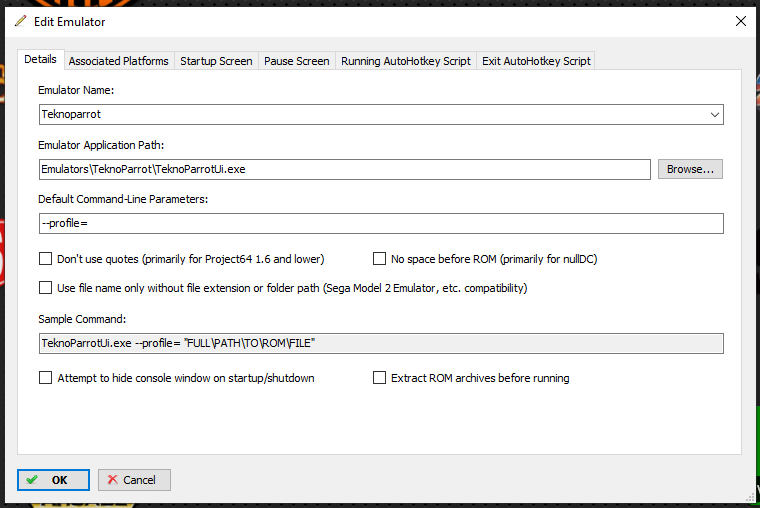
Task: Switch to the Associated Platforms tab
Action: (x=119, y=61)
